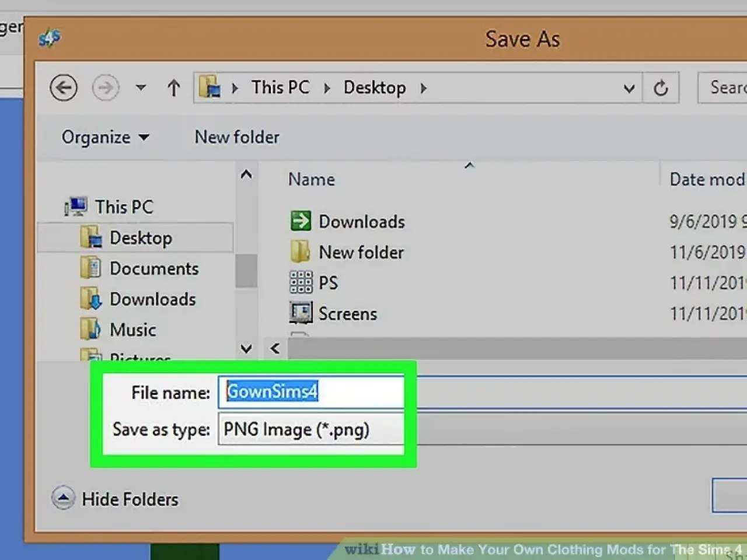Click the Back arrow navigation button
Image resolution: width=747 pixels, height=560 pixels.
click(x=63, y=88)
